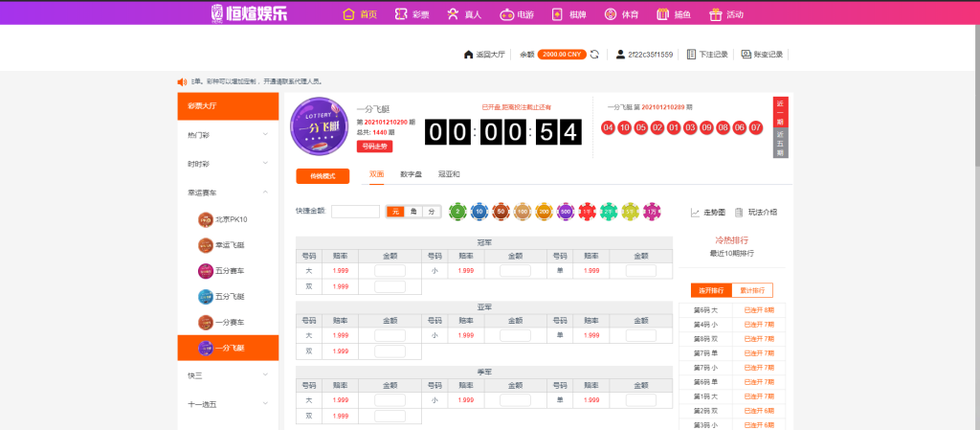Click the 号码走势 button
This screenshot has width=980, height=430.
(374, 147)
